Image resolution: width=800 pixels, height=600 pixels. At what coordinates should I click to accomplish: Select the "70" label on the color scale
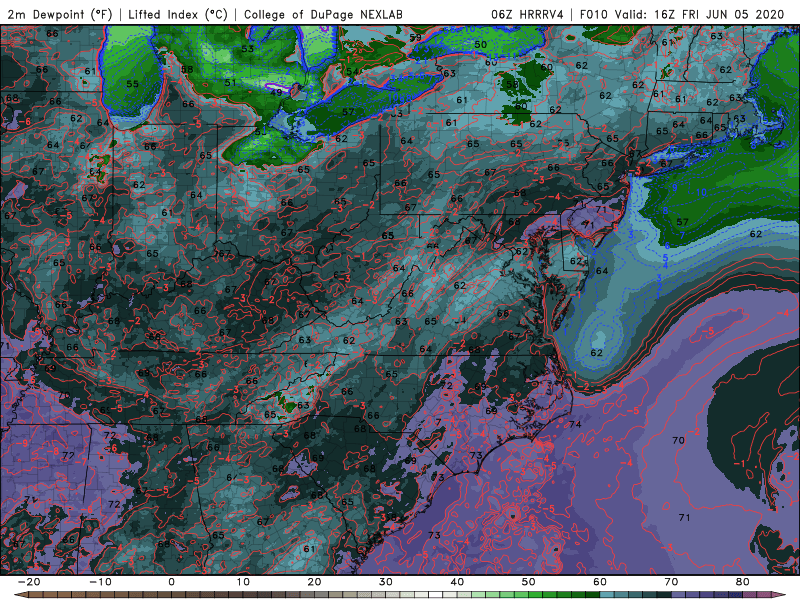tap(671, 582)
